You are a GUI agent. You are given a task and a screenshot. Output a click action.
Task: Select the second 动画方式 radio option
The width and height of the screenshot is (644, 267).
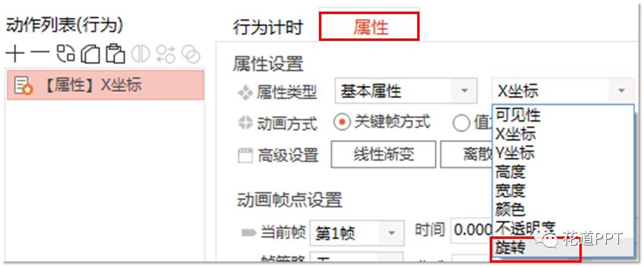(461, 123)
